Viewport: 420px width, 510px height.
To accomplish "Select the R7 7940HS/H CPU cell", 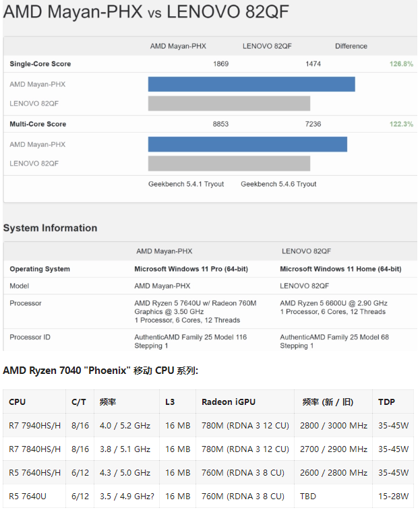I will 34,426.
